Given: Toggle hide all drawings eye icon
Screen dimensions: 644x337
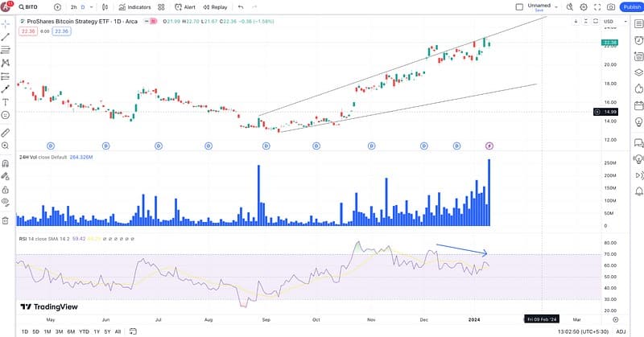Looking at the screenshot, I should [6, 201].
